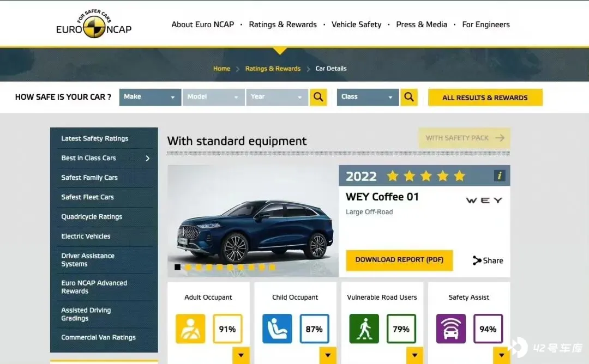Screen dimensions: 589x364
Task: Open Safest Fleet Cars link
Action: 87,197
